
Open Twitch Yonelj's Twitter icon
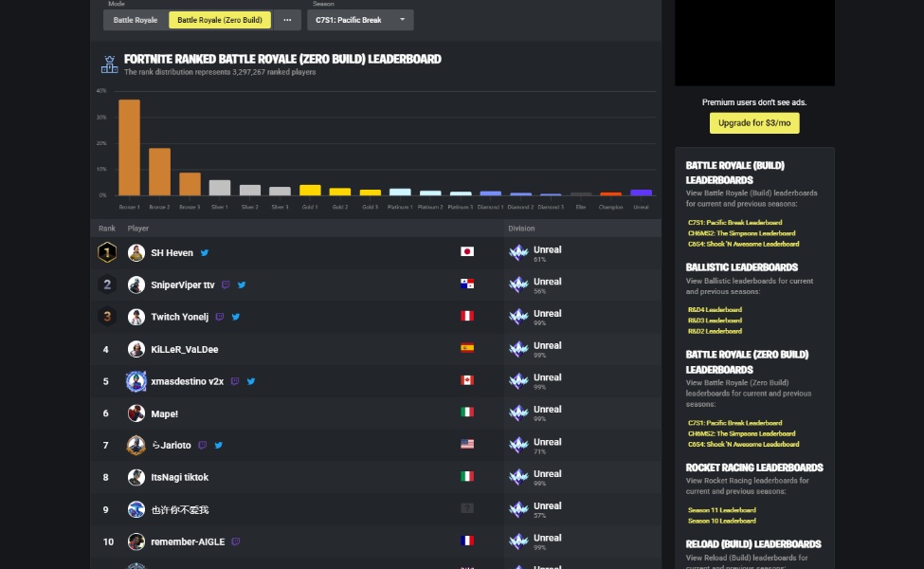tap(236, 317)
